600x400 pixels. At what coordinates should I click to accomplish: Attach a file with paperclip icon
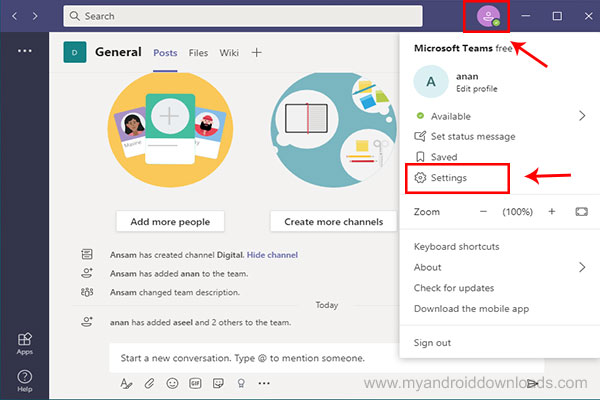coord(149,383)
